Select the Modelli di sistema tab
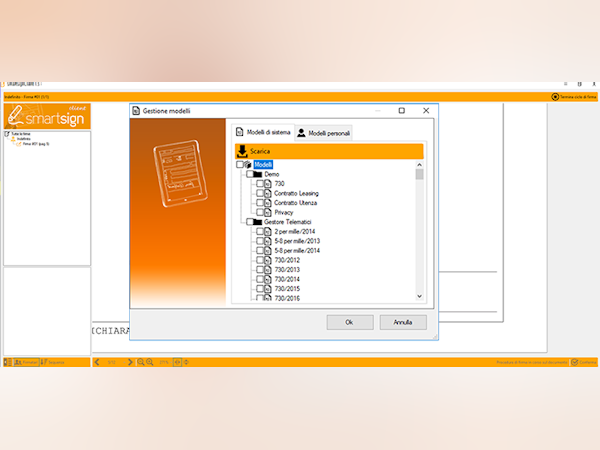 tap(263, 132)
